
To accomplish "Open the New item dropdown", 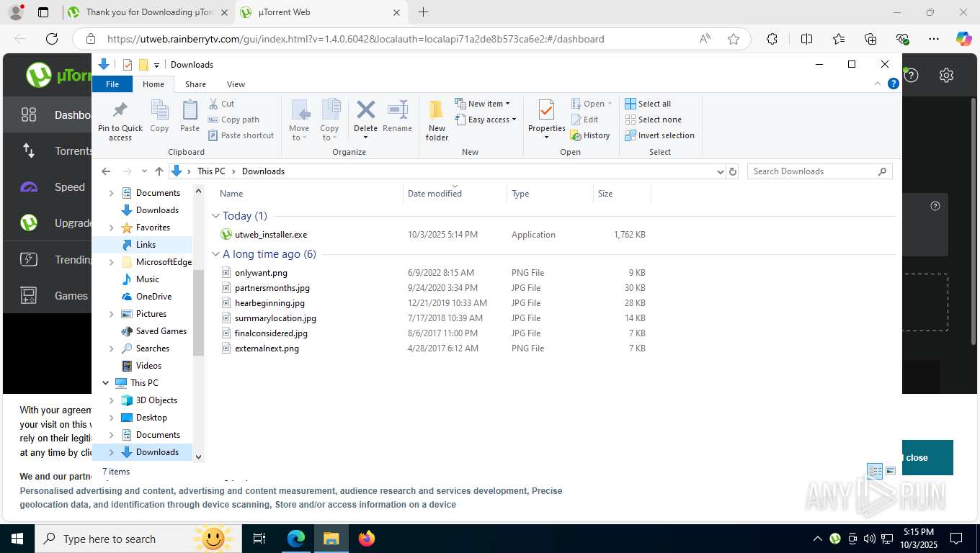I will tap(482, 104).
